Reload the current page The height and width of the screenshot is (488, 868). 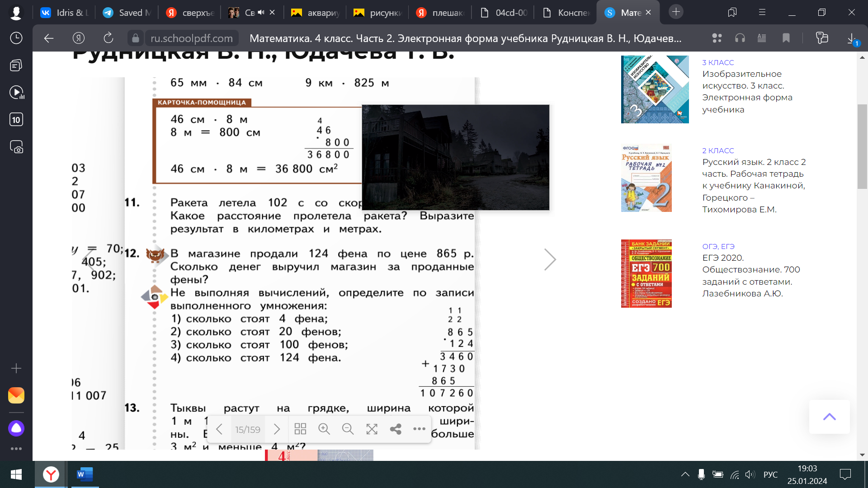click(108, 38)
